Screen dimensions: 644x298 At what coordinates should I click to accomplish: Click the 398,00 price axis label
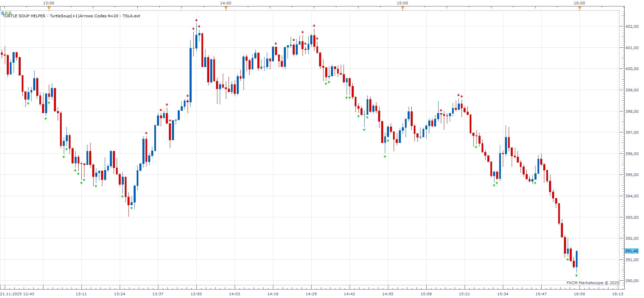click(632, 111)
